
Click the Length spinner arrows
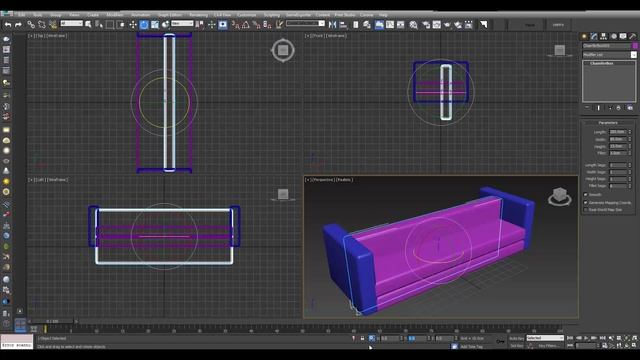(630, 132)
